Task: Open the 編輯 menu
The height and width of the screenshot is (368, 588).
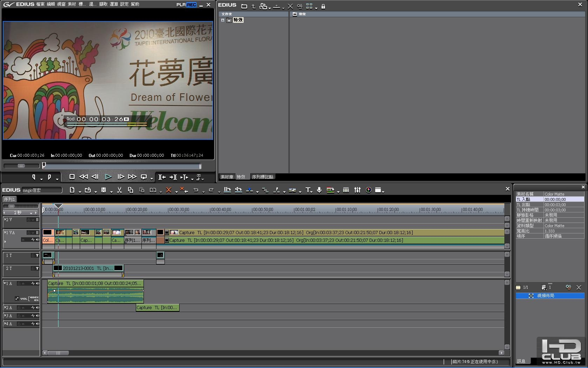Action: point(51,5)
